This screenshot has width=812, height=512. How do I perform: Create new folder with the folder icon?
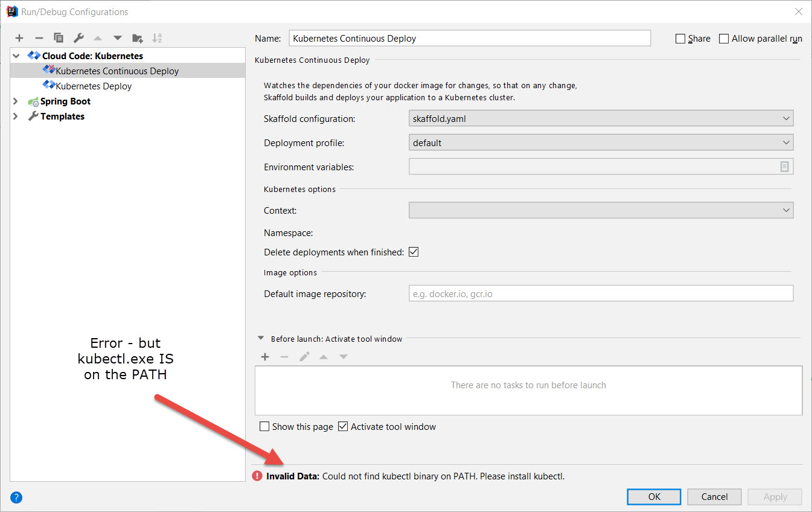138,38
